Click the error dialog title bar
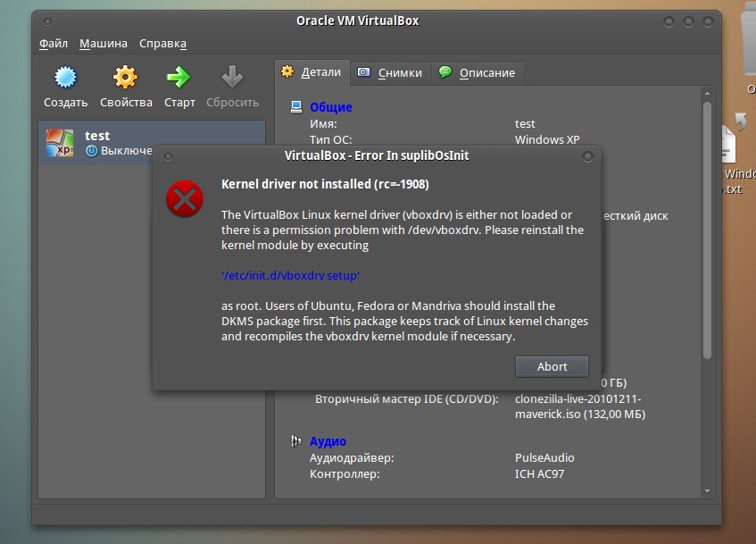Screen dimensions: 756x544 [x=377, y=156]
